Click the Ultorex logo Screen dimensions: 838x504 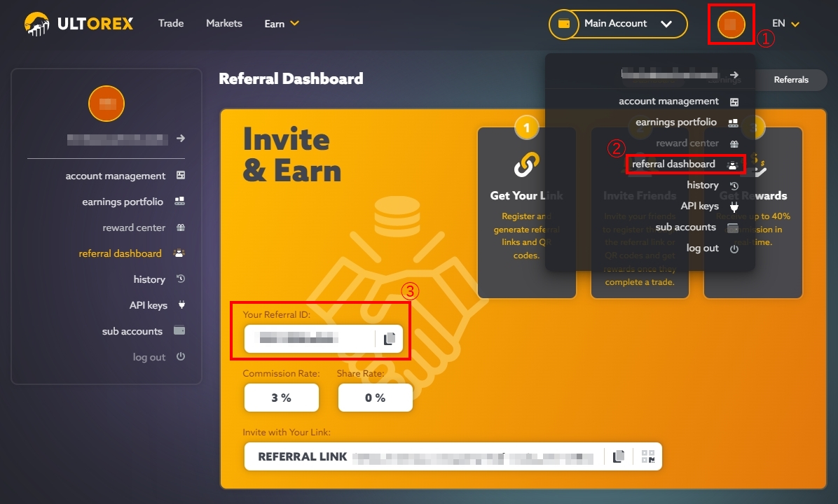click(78, 24)
